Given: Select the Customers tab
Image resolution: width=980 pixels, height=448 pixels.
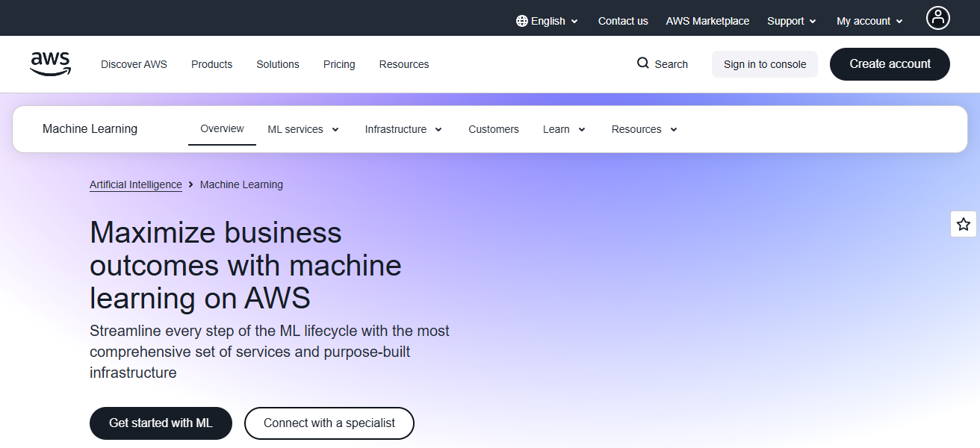Looking at the screenshot, I should tap(493, 128).
